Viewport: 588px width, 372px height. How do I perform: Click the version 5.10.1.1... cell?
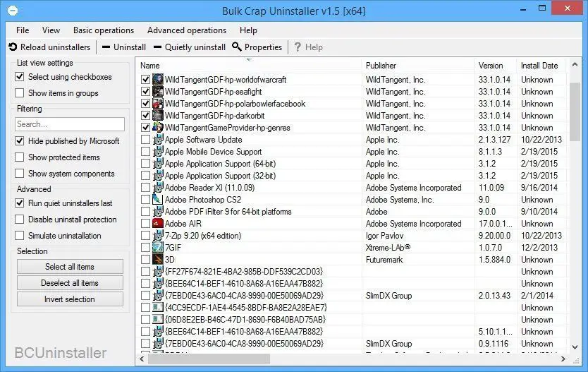click(496, 332)
